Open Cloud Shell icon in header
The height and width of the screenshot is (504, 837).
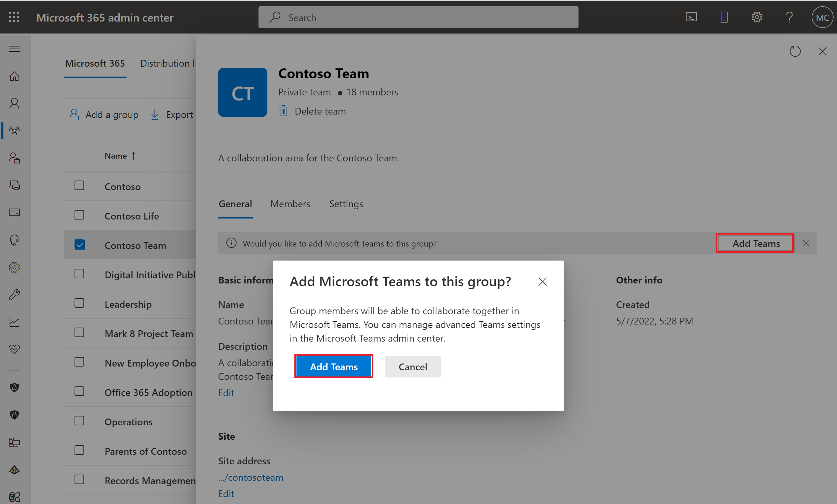[691, 17]
